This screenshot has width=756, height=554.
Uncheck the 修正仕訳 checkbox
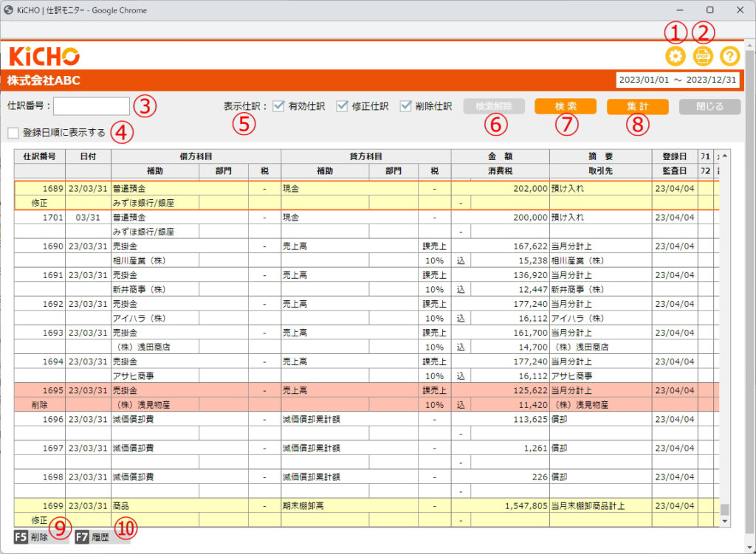pos(342,106)
